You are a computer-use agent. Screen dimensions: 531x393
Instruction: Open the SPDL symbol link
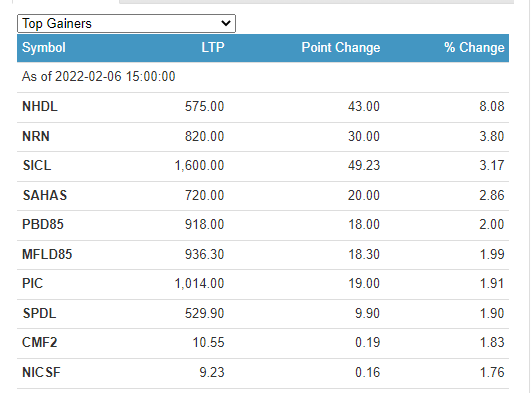pyautogui.click(x=39, y=313)
